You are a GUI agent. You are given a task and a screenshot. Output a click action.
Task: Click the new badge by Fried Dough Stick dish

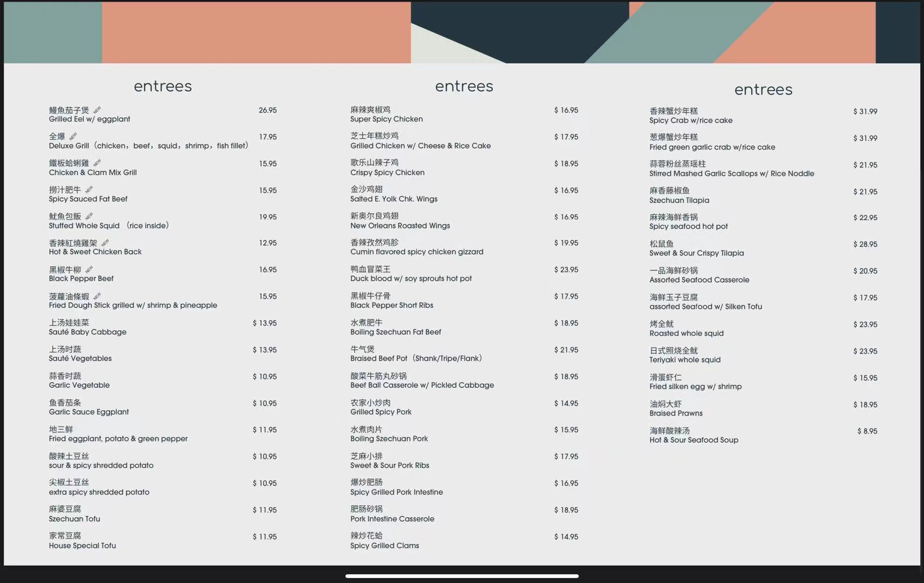point(97,296)
